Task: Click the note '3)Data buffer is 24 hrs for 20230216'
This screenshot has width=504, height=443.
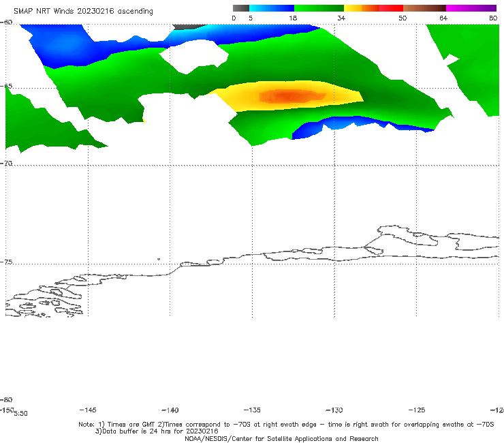Action: pos(157,431)
